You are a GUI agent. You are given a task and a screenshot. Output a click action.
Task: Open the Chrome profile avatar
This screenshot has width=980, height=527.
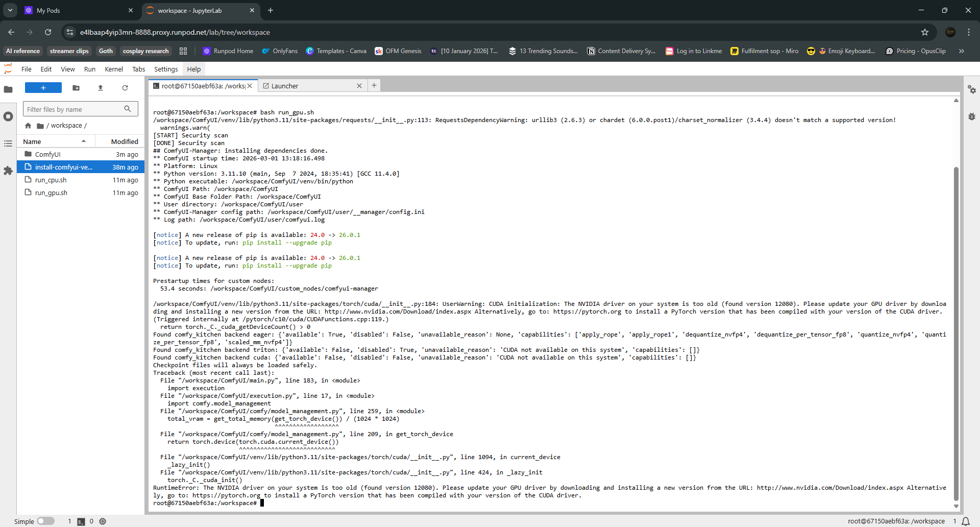(950, 32)
